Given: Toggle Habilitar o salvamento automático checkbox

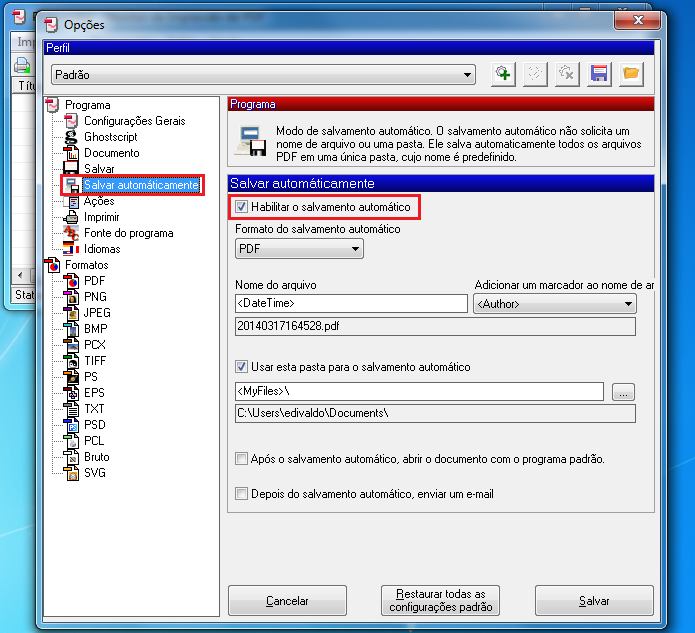Looking at the screenshot, I should [241, 207].
